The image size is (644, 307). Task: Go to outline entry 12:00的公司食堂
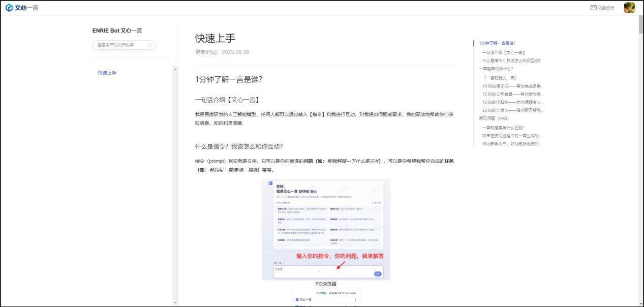pyautogui.click(x=513, y=94)
